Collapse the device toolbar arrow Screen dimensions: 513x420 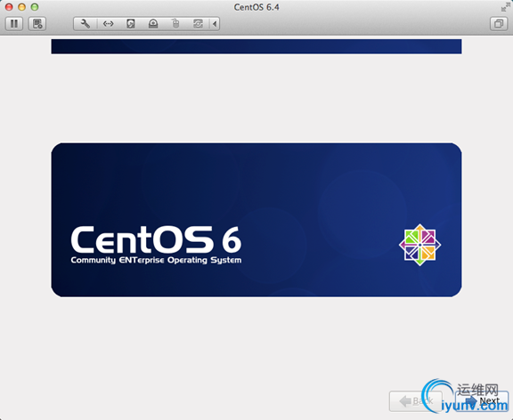tap(215, 24)
